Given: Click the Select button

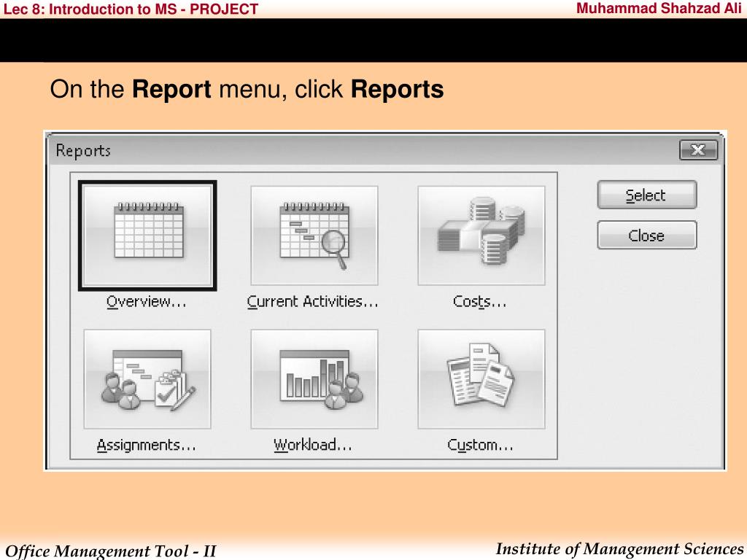Looking at the screenshot, I should tap(647, 195).
